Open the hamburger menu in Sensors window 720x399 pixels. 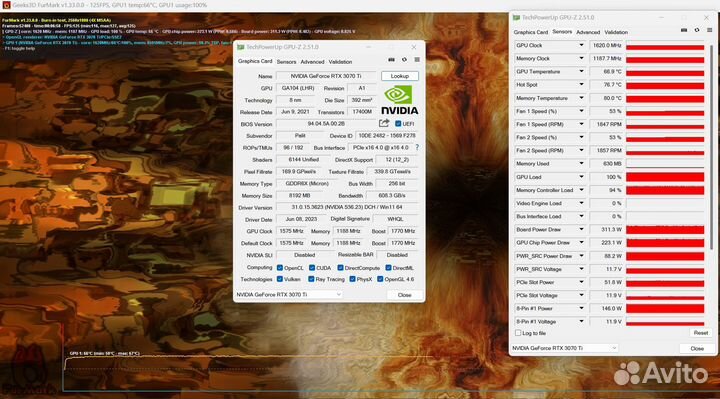[x=709, y=30]
